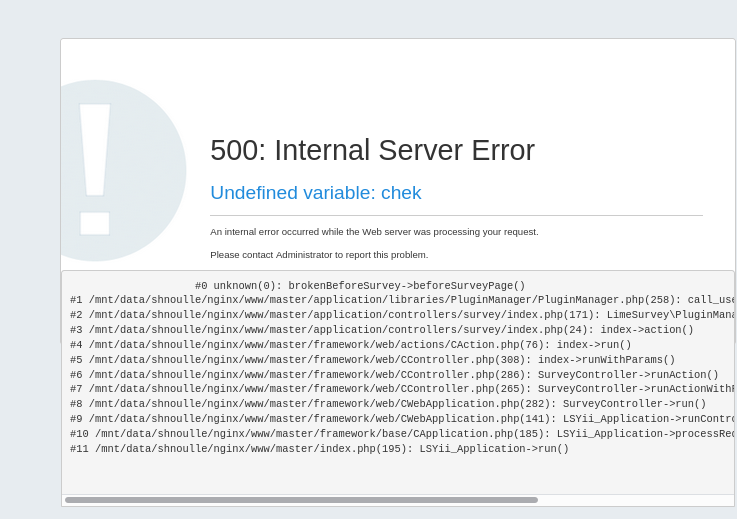Screen dimensions: 737x519
Task: Click stack trace line #0 brokenBeforeSurvey
Action: click(x=360, y=286)
